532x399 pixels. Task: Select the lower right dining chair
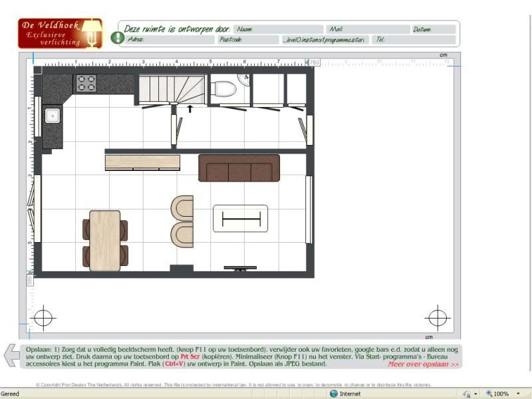point(124,255)
